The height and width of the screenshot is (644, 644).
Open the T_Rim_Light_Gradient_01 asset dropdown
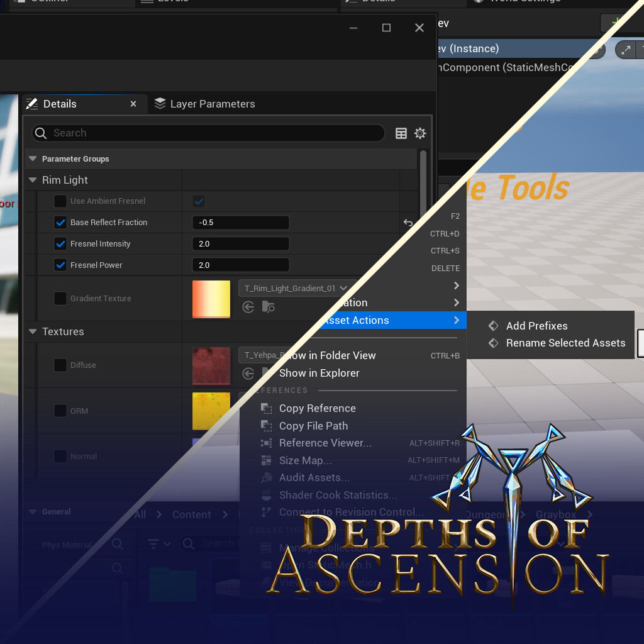pyautogui.click(x=343, y=288)
